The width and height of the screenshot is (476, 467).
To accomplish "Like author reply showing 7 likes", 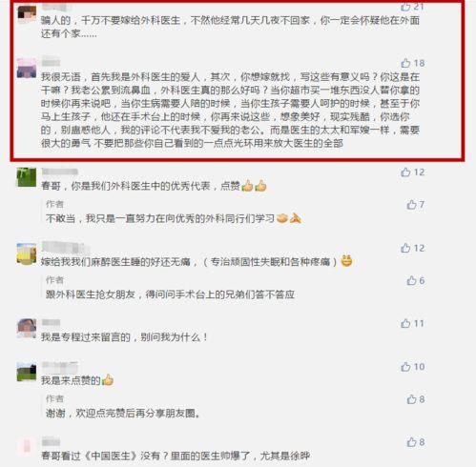I will 411,205.
